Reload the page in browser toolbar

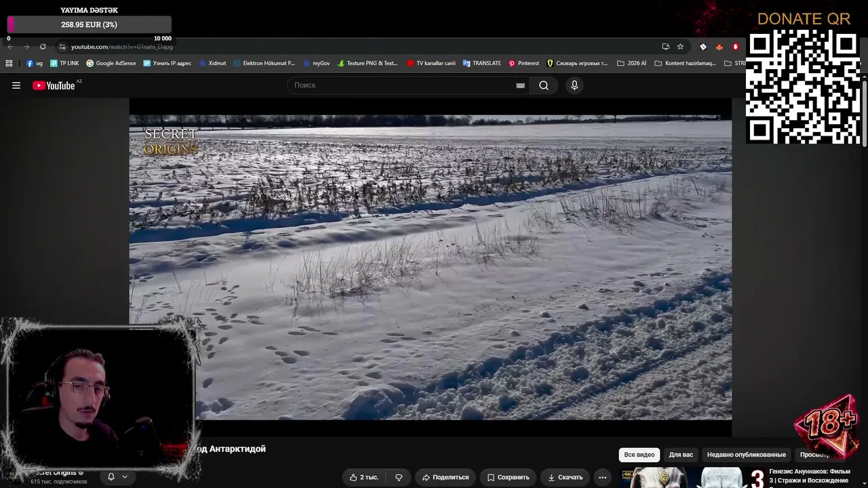click(x=43, y=47)
